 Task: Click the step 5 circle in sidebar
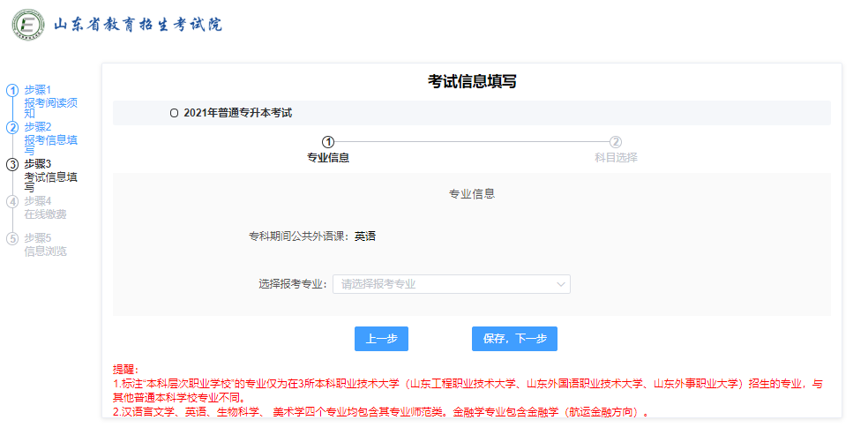tap(12, 238)
